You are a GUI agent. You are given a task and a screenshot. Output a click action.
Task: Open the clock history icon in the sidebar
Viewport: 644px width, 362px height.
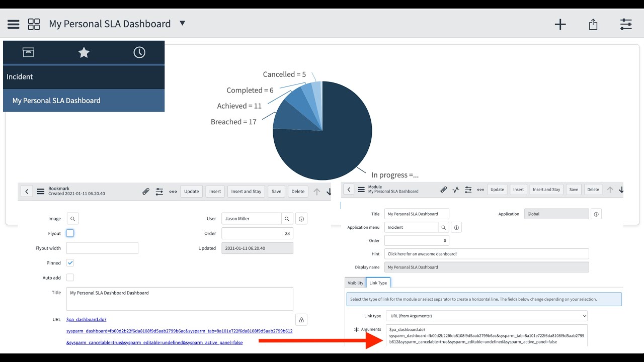(139, 52)
